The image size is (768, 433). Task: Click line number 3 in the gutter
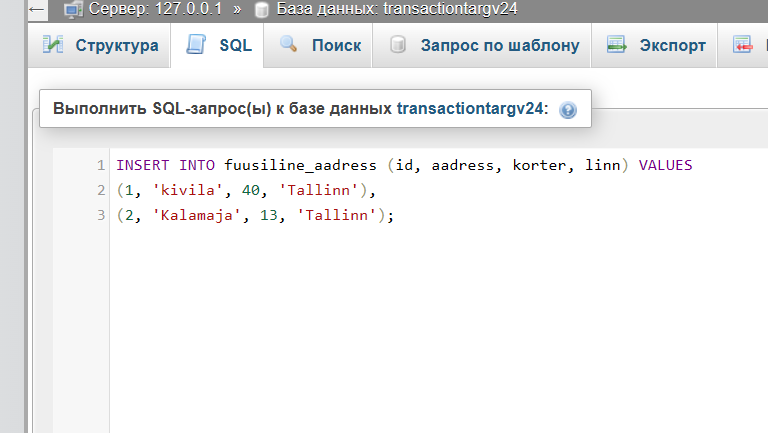point(101,215)
